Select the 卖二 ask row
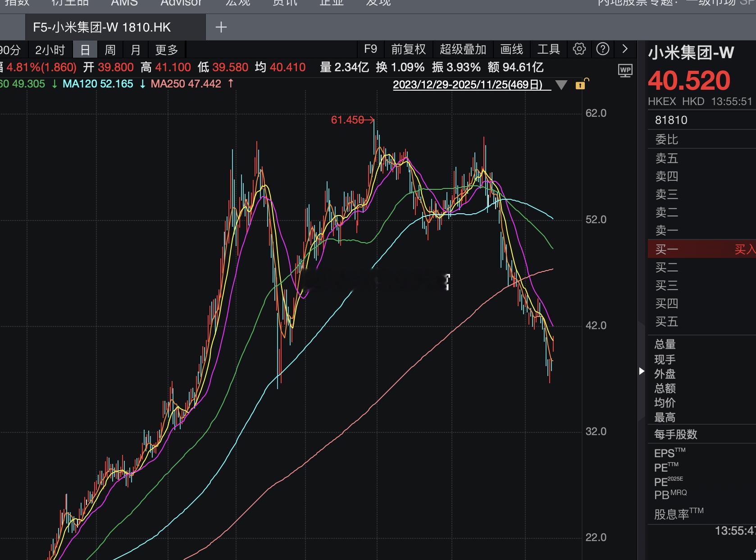Image resolution: width=756 pixels, height=560 pixels. tap(702, 212)
